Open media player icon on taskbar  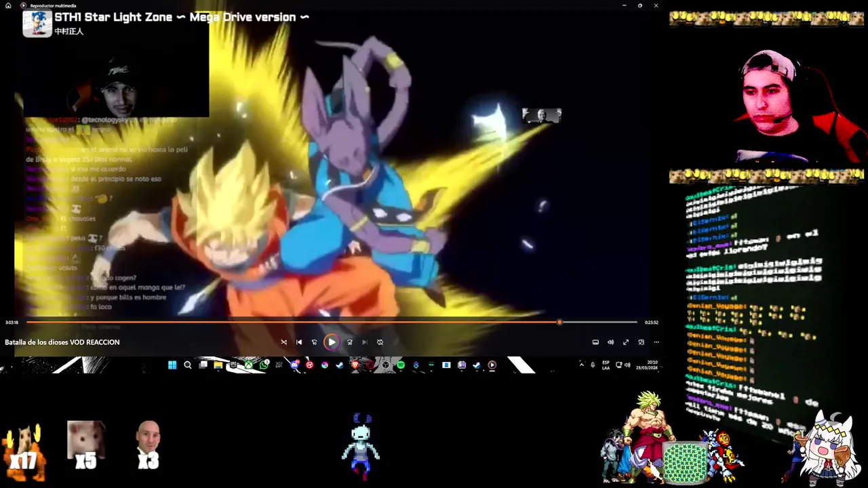[492, 365]
